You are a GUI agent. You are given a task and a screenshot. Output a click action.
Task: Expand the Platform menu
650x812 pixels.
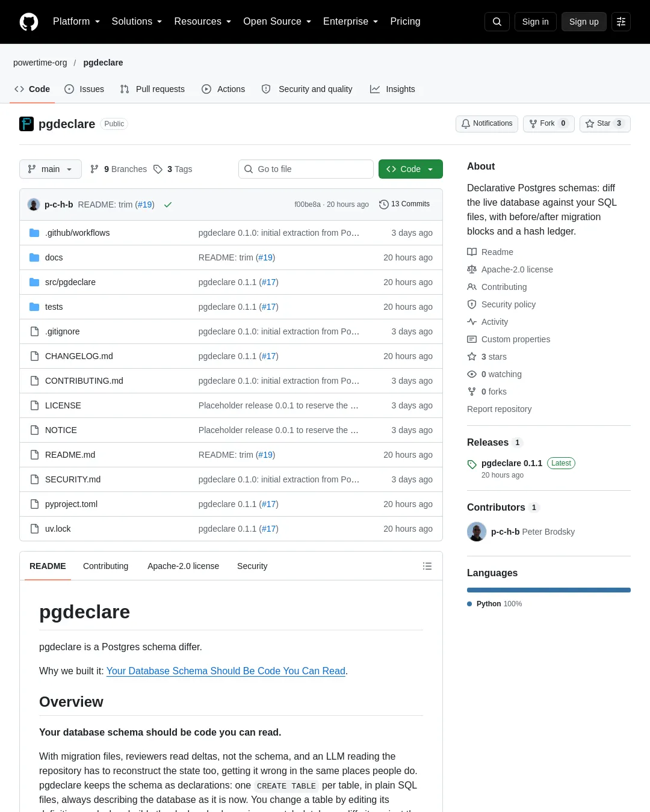pos(76,22)
